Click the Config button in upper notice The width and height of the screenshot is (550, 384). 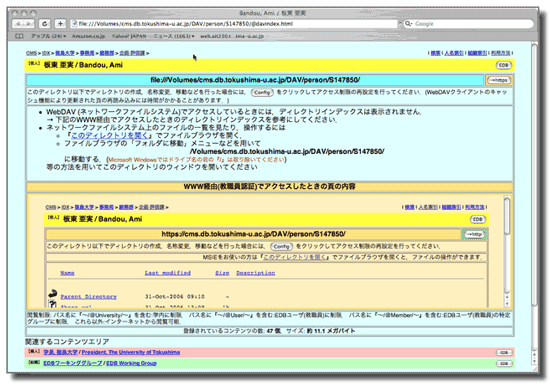click(262, 93)
